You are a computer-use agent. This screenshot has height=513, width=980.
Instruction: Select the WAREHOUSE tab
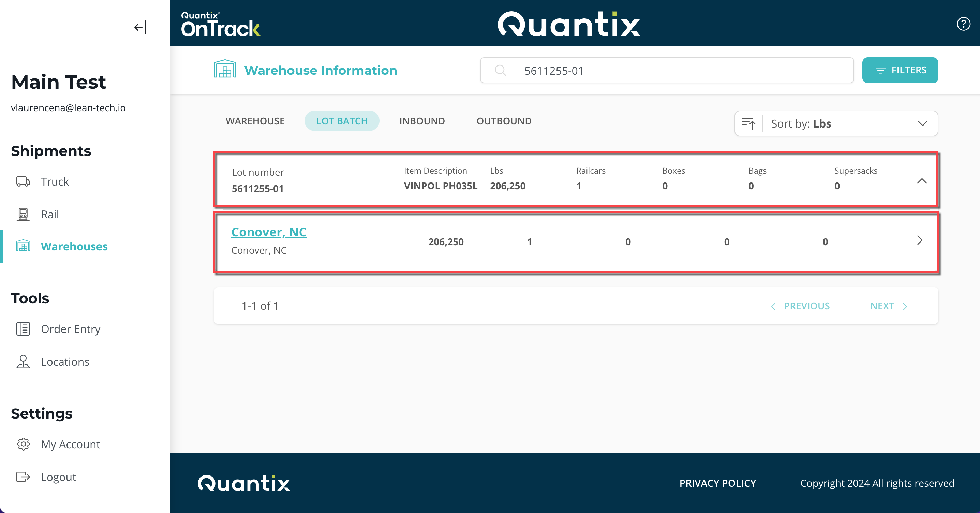[x=255, y=121]
